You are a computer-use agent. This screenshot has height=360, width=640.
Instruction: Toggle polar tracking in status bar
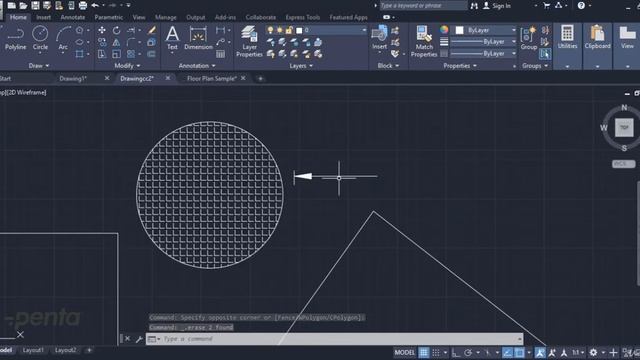468,353
